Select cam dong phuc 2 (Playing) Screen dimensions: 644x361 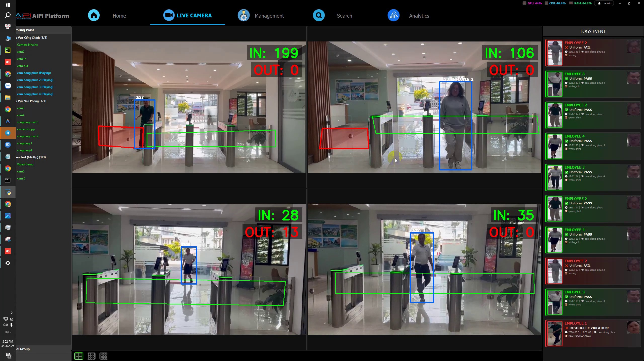pos(35,80)
